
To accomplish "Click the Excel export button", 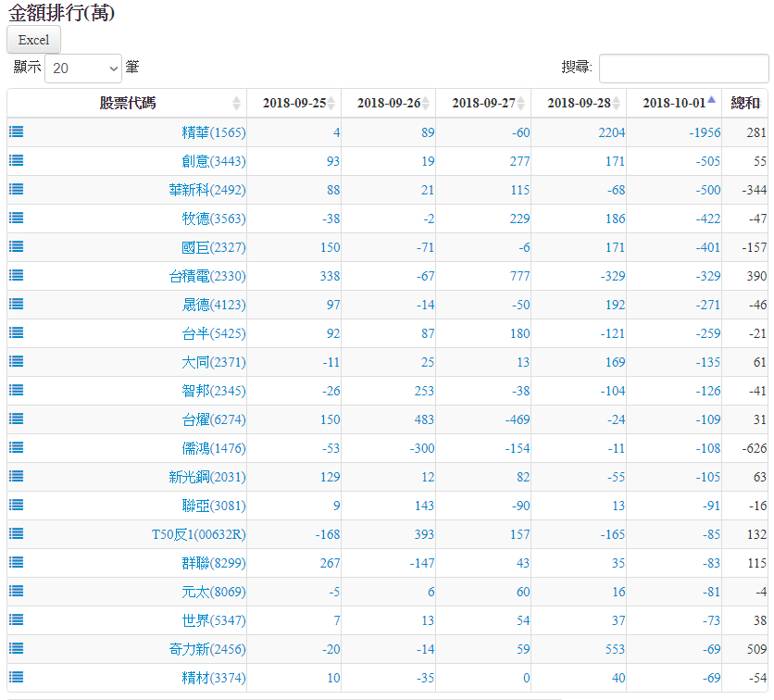I will click(34, 40).
